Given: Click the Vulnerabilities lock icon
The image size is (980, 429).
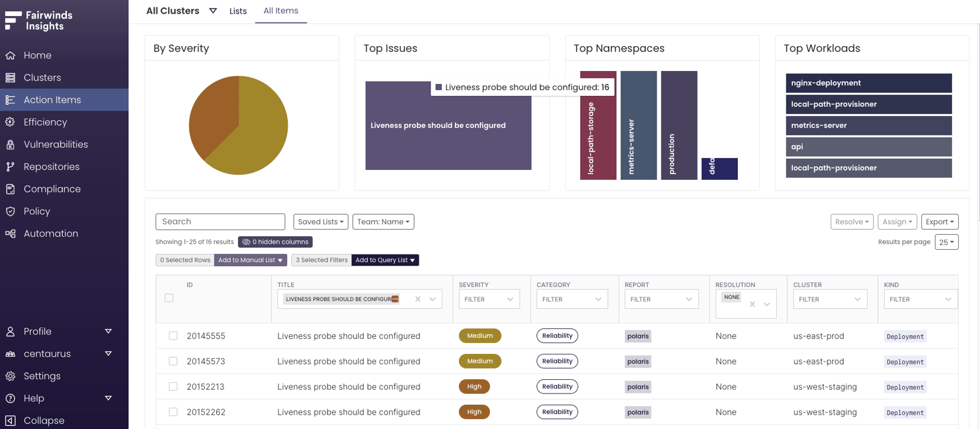Looking at the screenshot, I should point(10,144).
